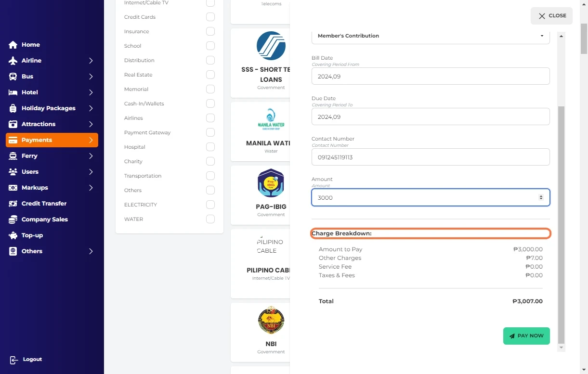
Task: Click the Home icon in sidebar
Action: point(13,45)
